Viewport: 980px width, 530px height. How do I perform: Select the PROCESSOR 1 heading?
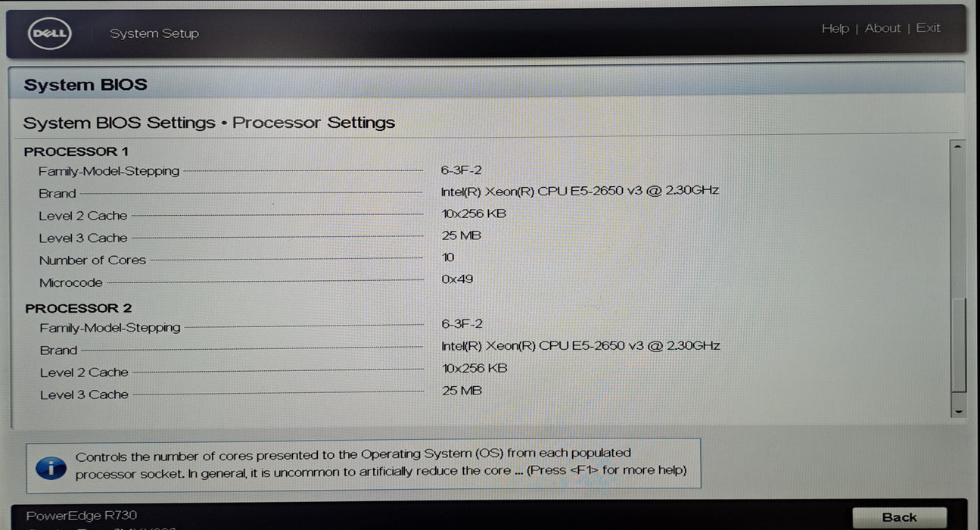pos(76,151)
